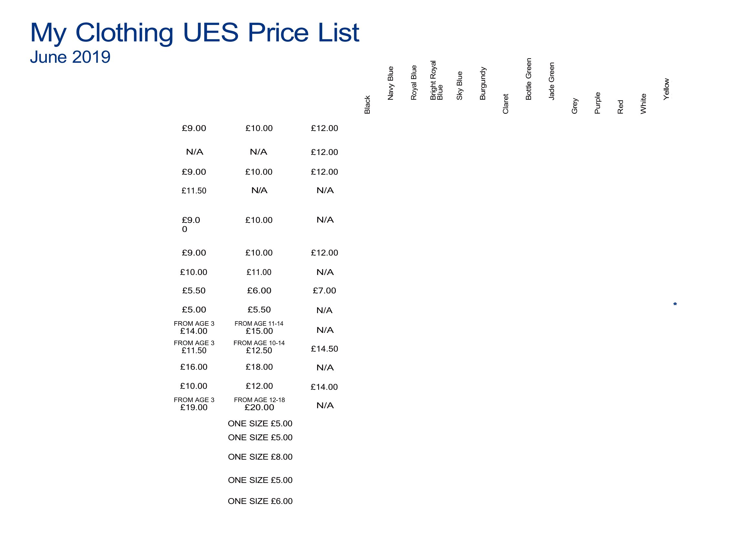Select the 'Burgundy' colour column header

(483, 83)
